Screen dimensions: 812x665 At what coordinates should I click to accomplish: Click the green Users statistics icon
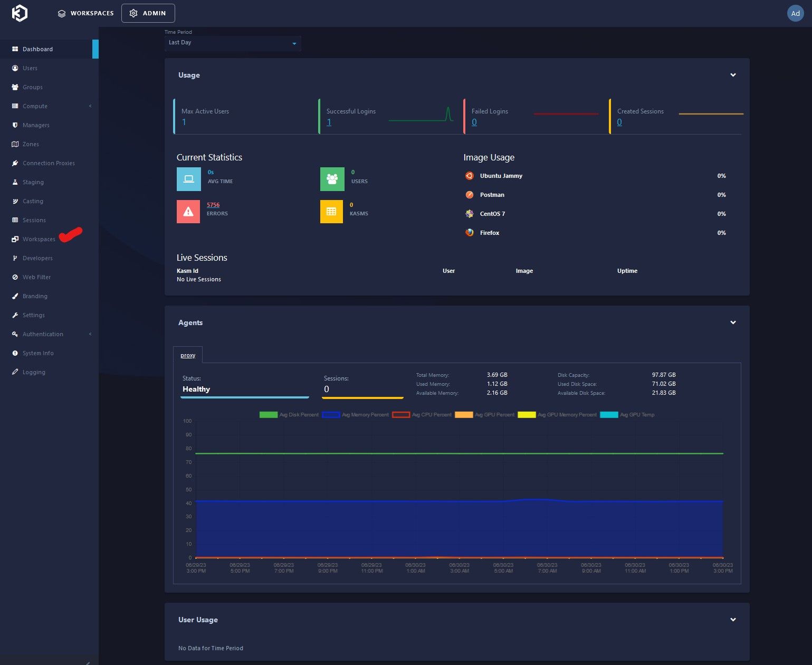tap(332, 179)
